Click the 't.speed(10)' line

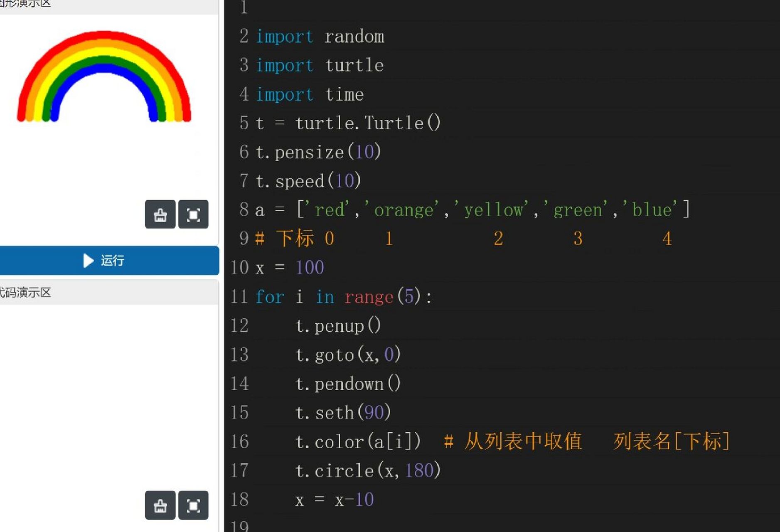[308, 181]
